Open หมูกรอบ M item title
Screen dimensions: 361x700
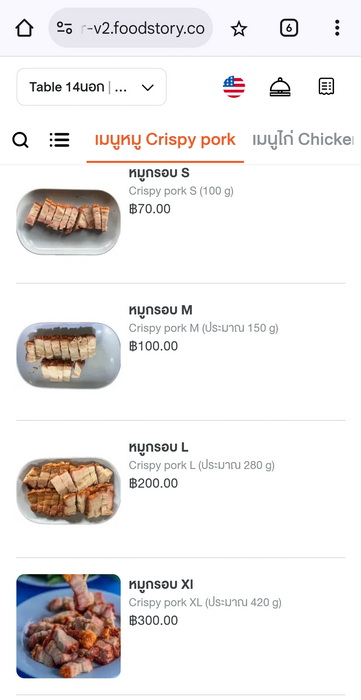click(x=161, y=310)
